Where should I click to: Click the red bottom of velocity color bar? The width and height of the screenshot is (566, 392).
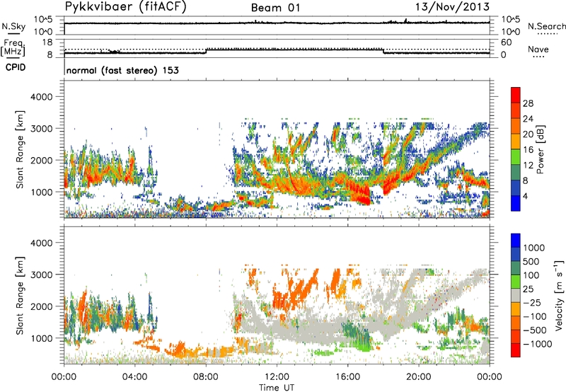516,350
